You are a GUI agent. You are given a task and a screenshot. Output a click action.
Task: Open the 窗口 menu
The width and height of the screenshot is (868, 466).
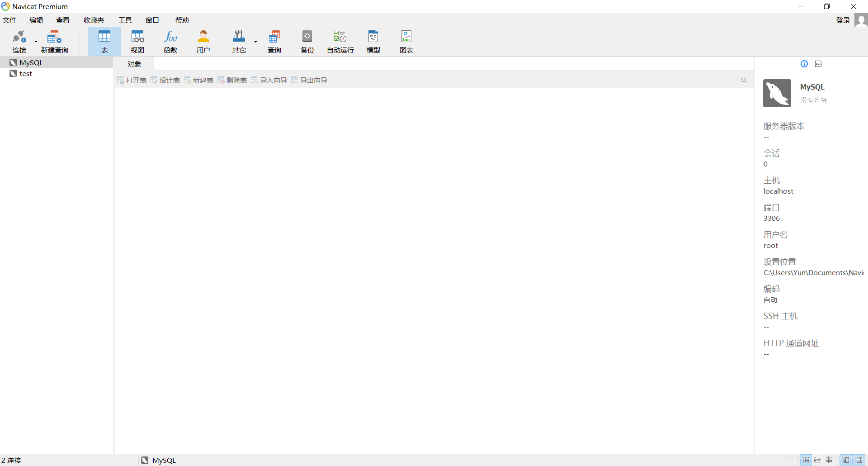(152, 20)
